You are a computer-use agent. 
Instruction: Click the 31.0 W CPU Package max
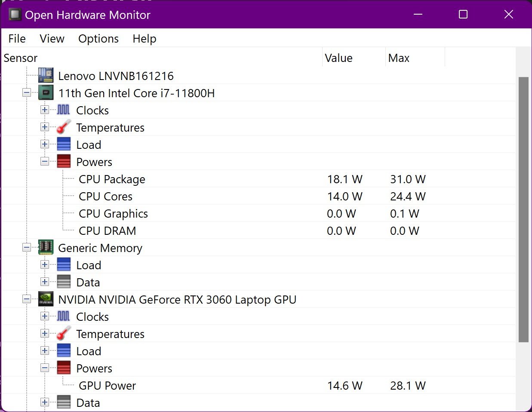coord(408,179)
